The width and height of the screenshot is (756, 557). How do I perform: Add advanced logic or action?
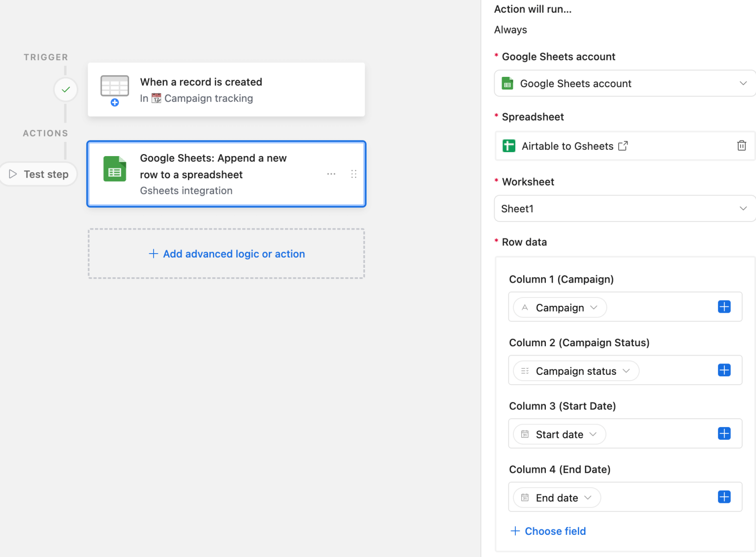[226, 254]
